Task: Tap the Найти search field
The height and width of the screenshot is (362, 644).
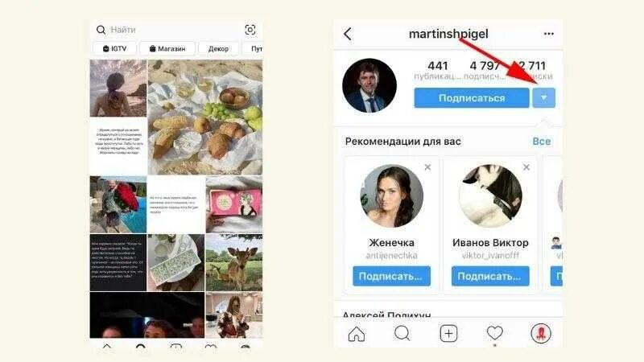Action: (168, 30)
